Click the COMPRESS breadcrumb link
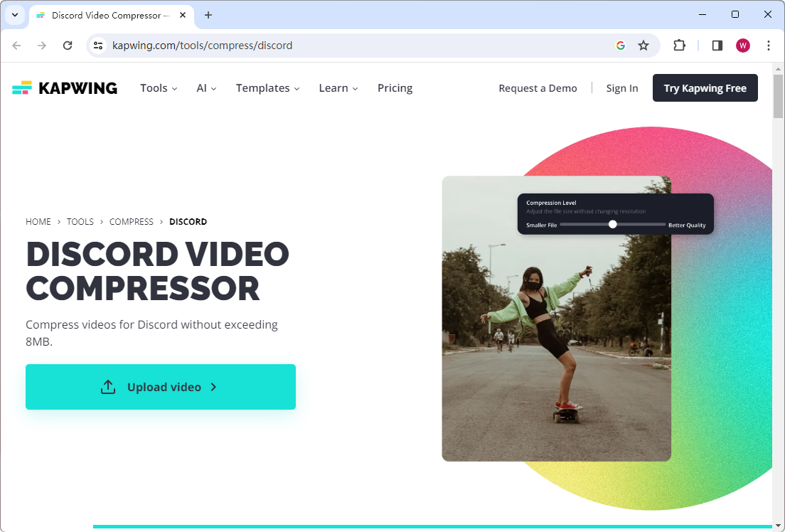The height and width of the screenshot is (532, 785). [131, 221]
